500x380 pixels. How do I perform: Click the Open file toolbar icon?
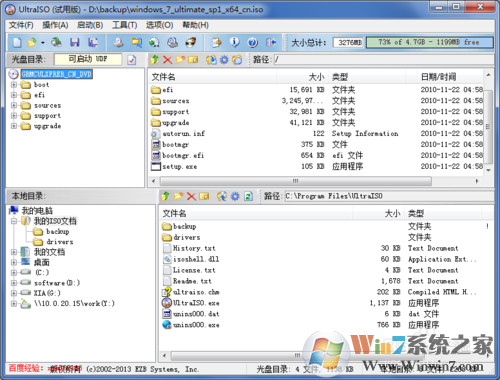pos(32,42)
